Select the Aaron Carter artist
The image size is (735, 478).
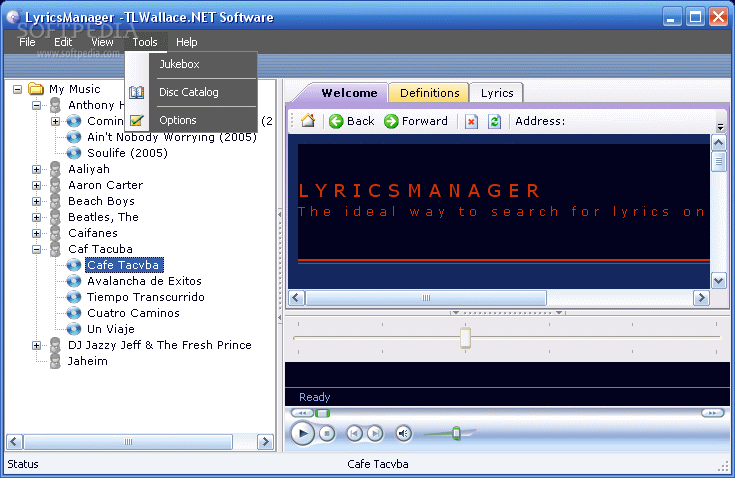[105, 185]
